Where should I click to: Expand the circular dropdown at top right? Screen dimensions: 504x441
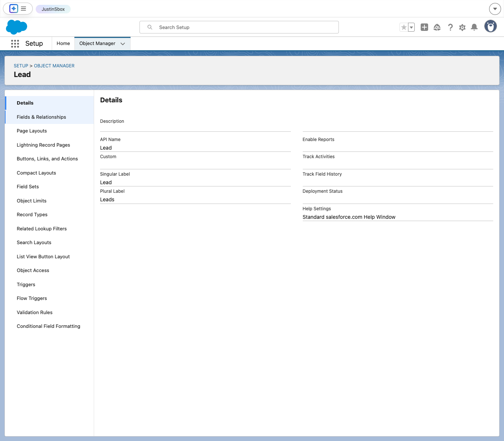pos(495,9)
